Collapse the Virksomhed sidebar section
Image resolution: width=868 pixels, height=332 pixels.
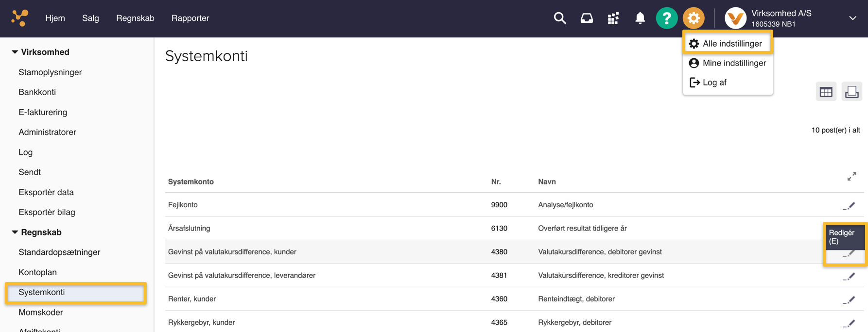[15, 52]
